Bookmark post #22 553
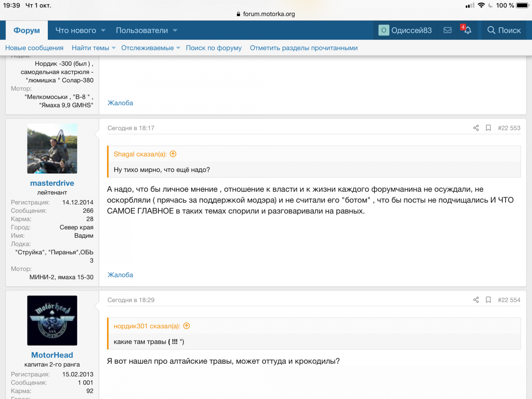The width and height of the screenshot is (532, 399). coord(488,128)
